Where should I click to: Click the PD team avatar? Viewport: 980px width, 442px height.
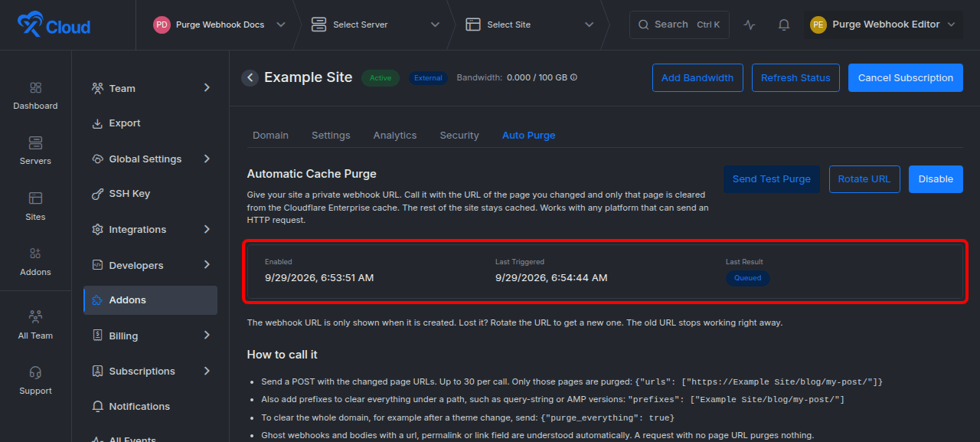(162, 25)
